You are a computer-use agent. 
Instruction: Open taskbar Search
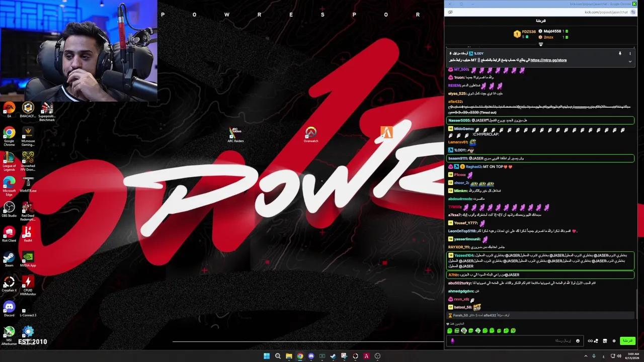click(x=278, y=356)
